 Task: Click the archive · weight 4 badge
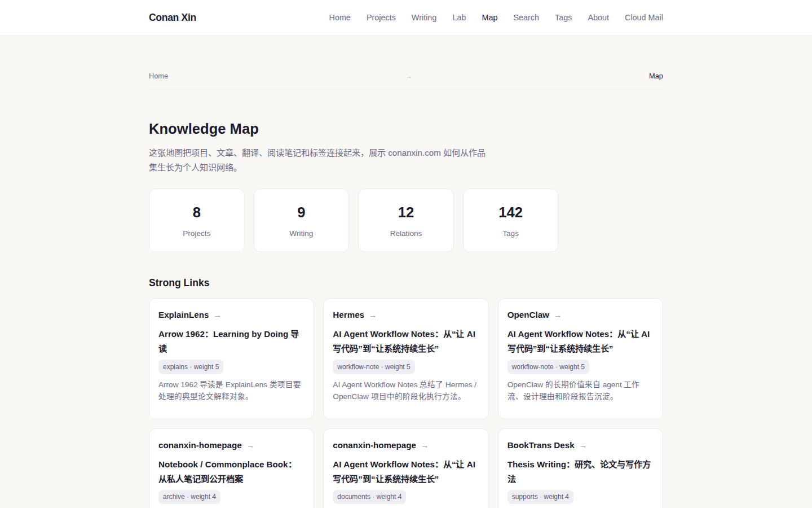[x=189, y=497]
